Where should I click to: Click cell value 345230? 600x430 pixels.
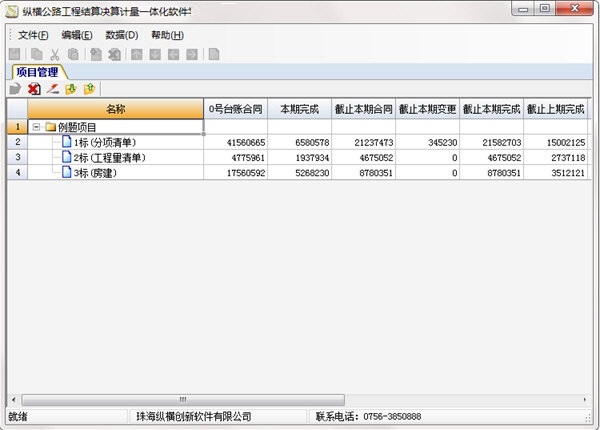443,143
